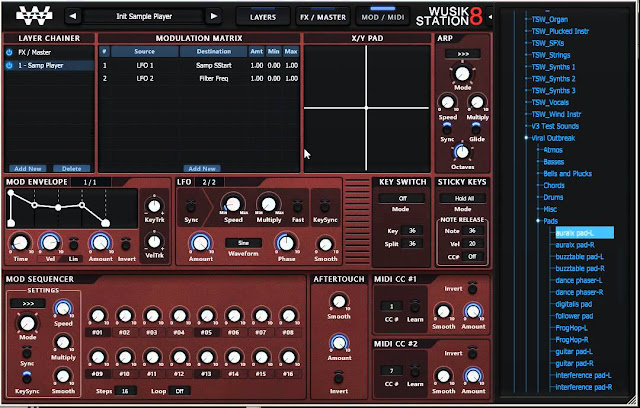Select Filter Freq destination cell

click(x=214, y=78)
